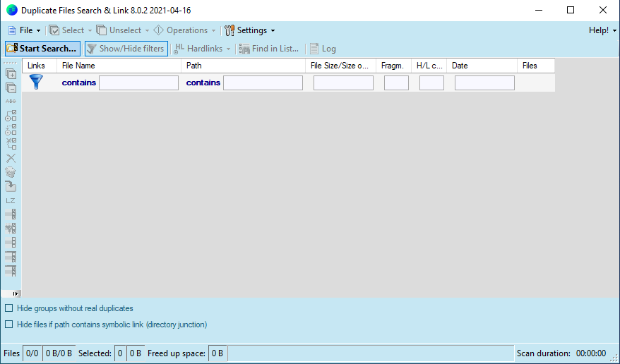Click the Path filter text box

pos(263,83)
